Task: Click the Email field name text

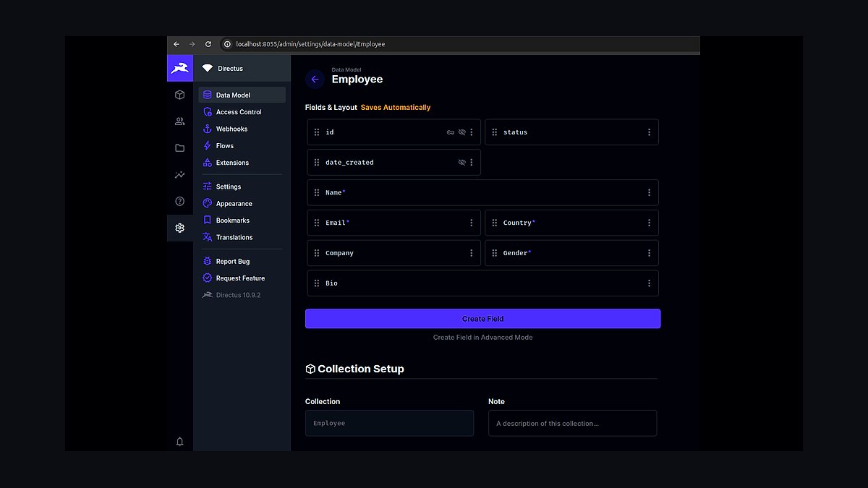Action: click(x=336, y=223)
